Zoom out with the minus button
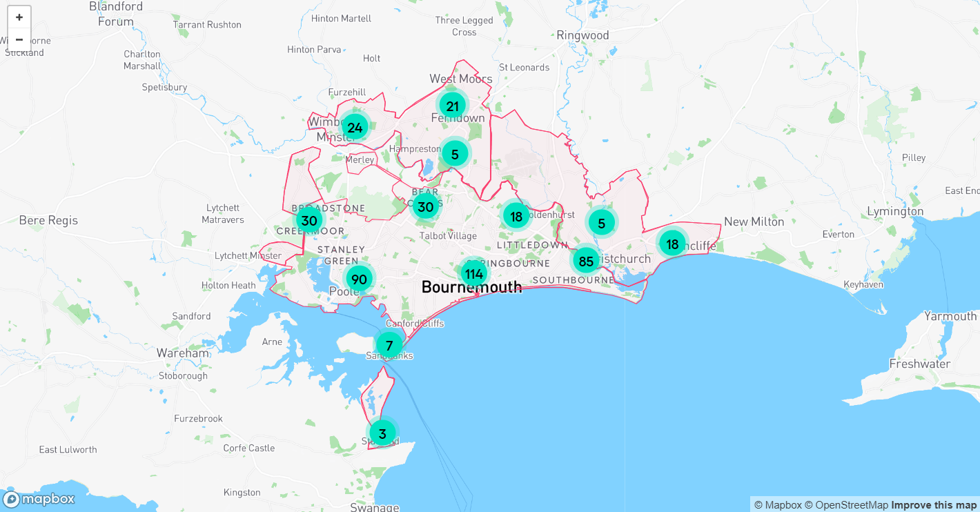Viewport: 980px width, 512px height. click(19, 39)
